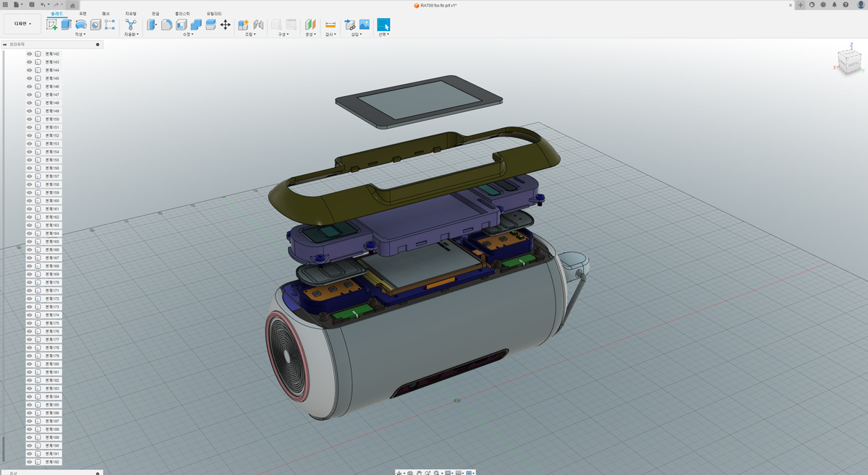Select the Hole tool
The height and width of the screenshot is (475, 868).
pos(95,25)
